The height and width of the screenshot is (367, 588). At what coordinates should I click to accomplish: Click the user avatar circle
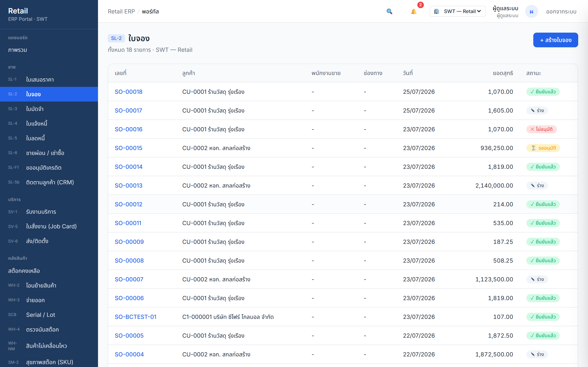pos(531,11)
